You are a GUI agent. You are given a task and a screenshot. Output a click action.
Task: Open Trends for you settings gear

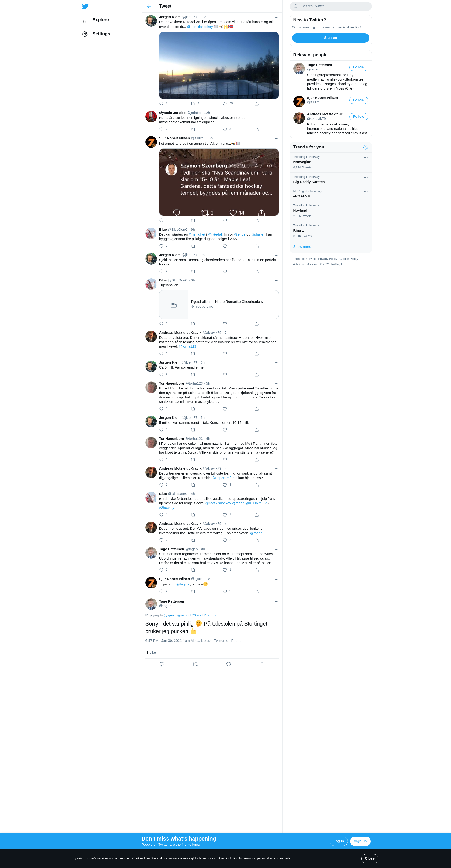365,147
